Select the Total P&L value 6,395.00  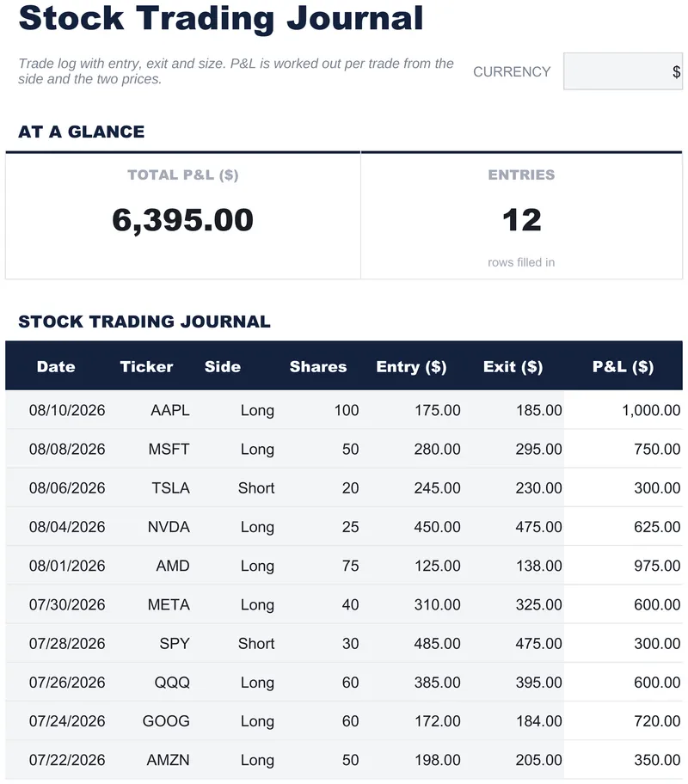pos(182,220)
